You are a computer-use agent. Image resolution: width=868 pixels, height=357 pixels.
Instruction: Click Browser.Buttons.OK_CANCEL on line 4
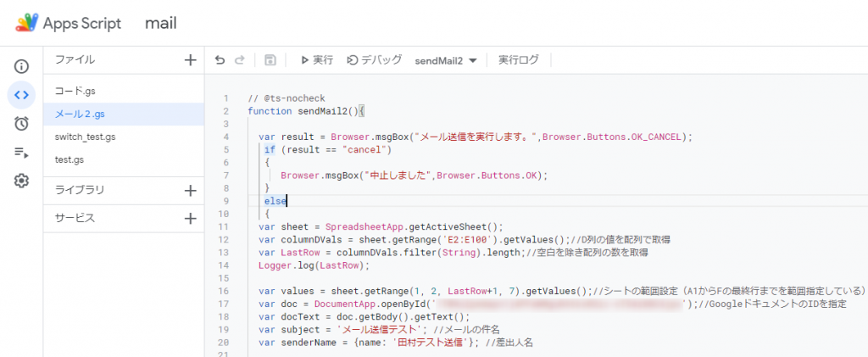pyautogui.click(x=612, y=137)
